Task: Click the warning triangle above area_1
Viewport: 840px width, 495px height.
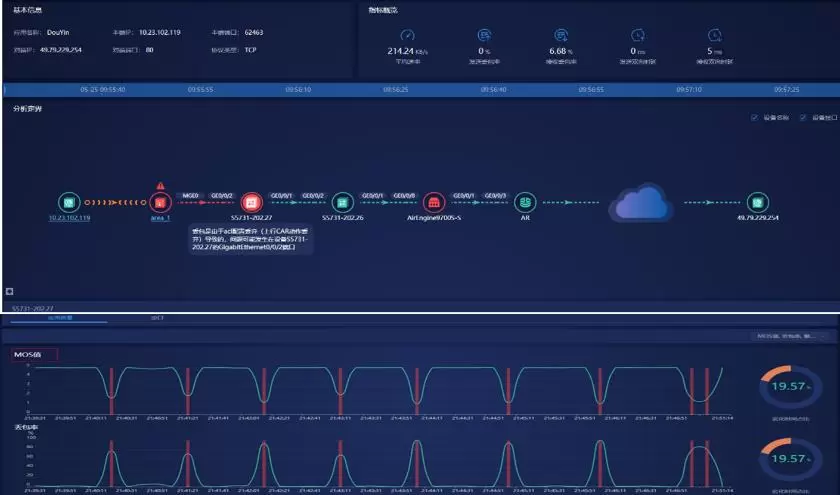Action: click(x=160, y=185)
